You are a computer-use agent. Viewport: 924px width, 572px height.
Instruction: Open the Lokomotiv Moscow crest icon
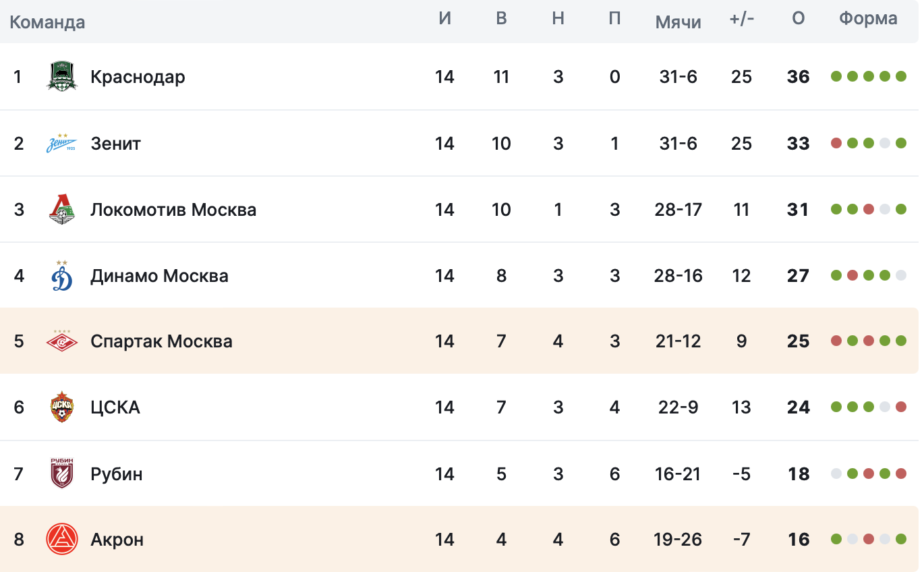click(62, 209)
